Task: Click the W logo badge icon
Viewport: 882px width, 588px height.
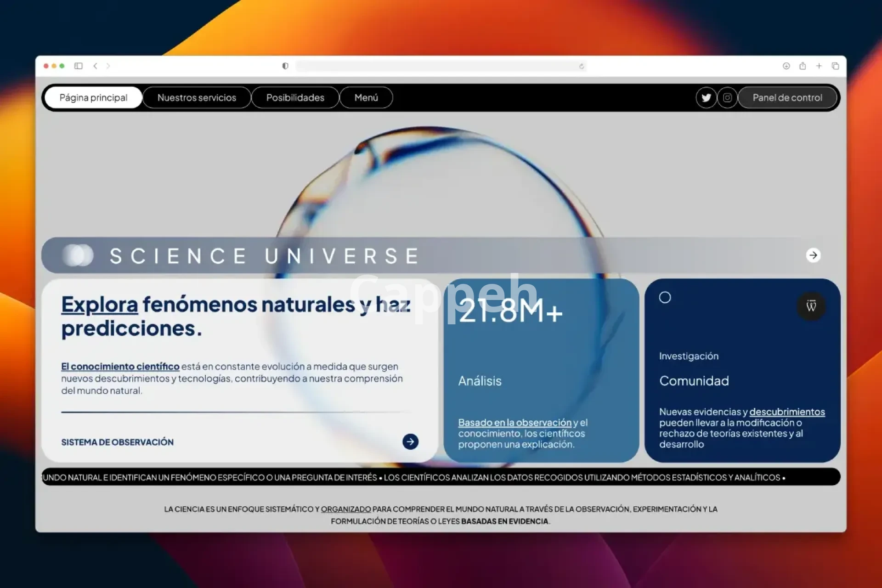Action: (811, 306)
